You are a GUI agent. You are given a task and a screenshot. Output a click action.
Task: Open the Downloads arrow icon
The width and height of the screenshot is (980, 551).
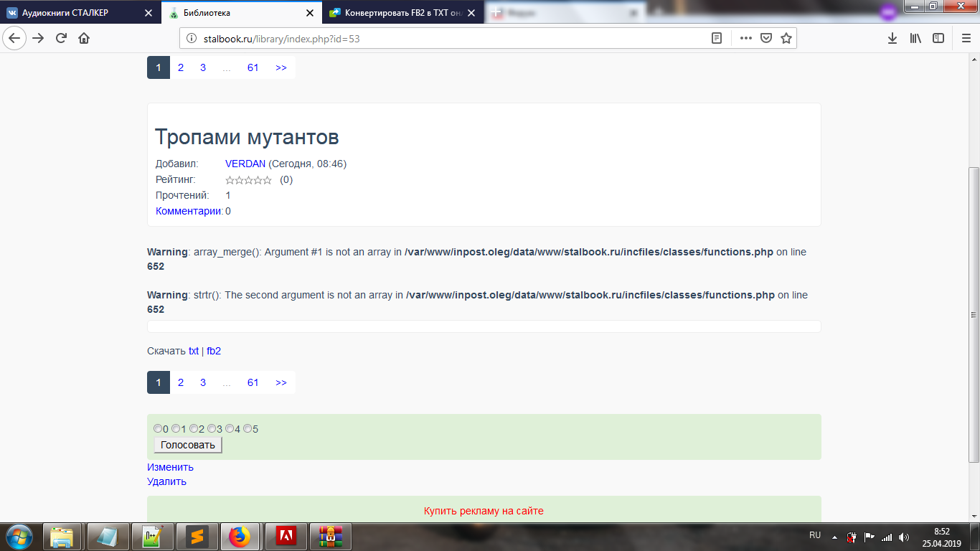tap(892, 39)
